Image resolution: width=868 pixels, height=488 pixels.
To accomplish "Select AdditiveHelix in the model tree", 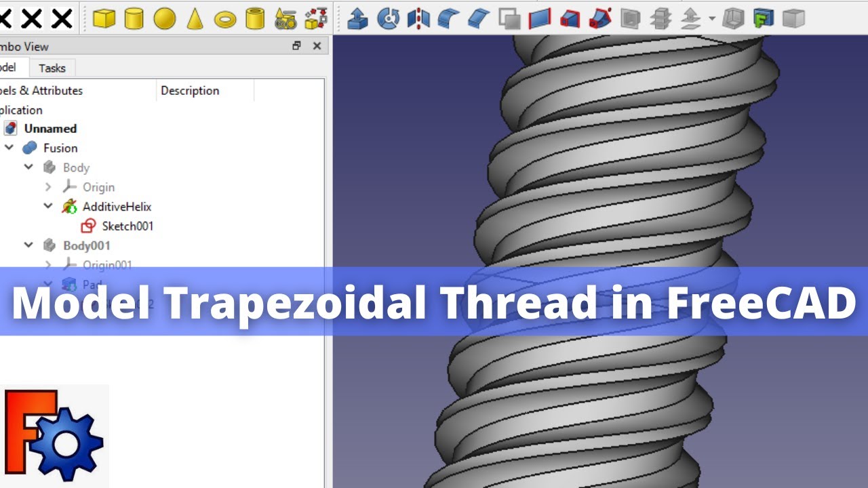I will (x=117, y=207).
